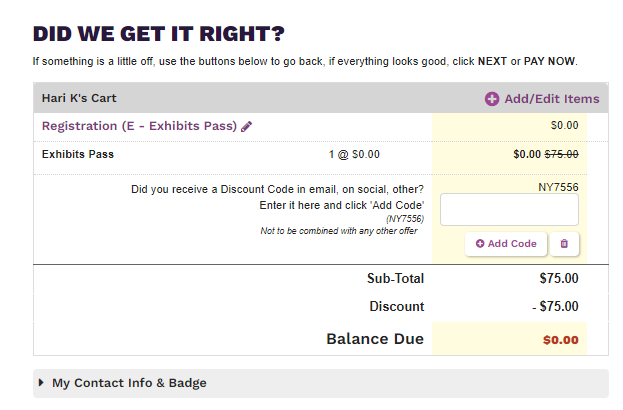Click the Sub-Total $75.00 value
The image size is (623, 410).
point(559,279)
